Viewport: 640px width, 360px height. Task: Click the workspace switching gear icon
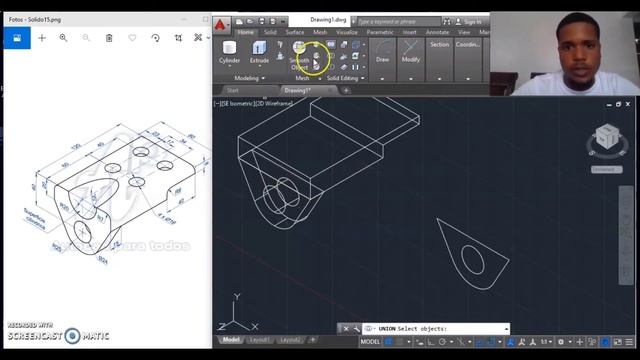[x=561, y=342]
